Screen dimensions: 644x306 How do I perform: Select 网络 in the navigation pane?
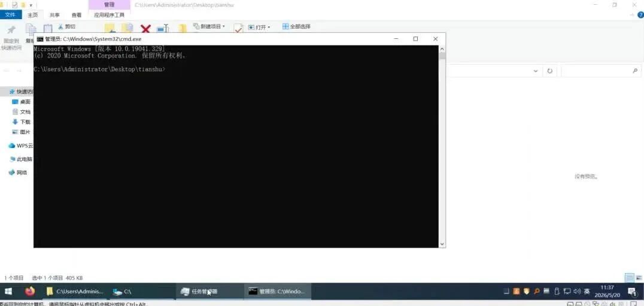[18, 172]
